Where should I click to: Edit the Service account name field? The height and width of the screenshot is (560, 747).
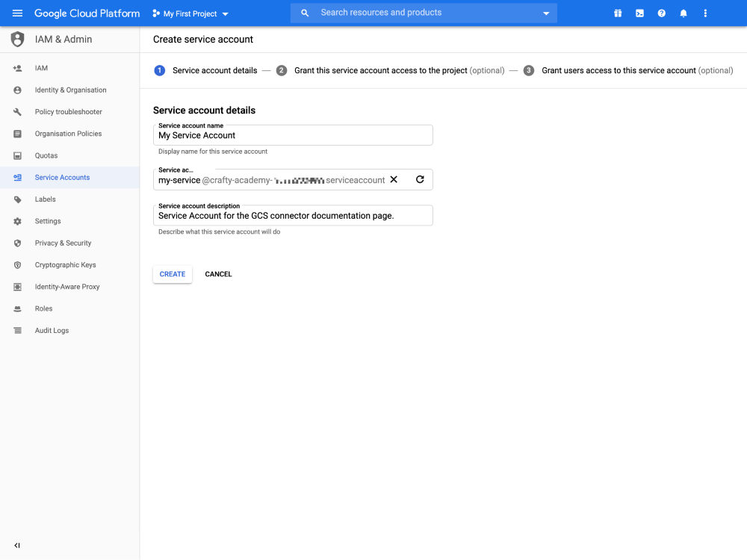tap(293, 136)
